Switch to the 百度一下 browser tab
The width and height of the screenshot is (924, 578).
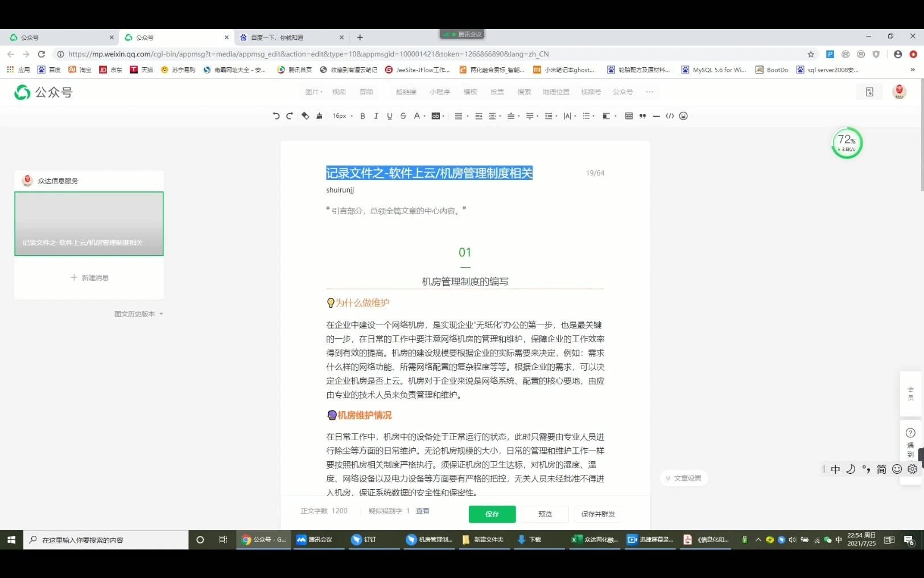click(x=291, y=38)
